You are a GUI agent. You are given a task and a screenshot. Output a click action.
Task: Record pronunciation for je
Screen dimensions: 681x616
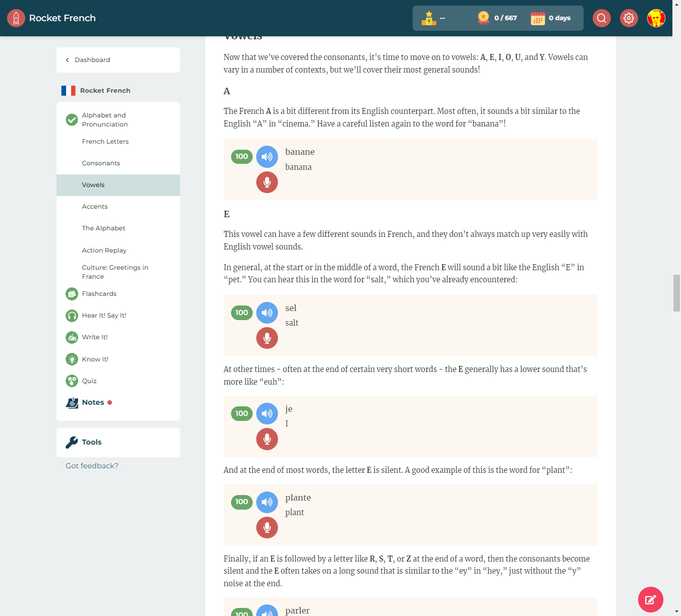click(x=267, y=439)
